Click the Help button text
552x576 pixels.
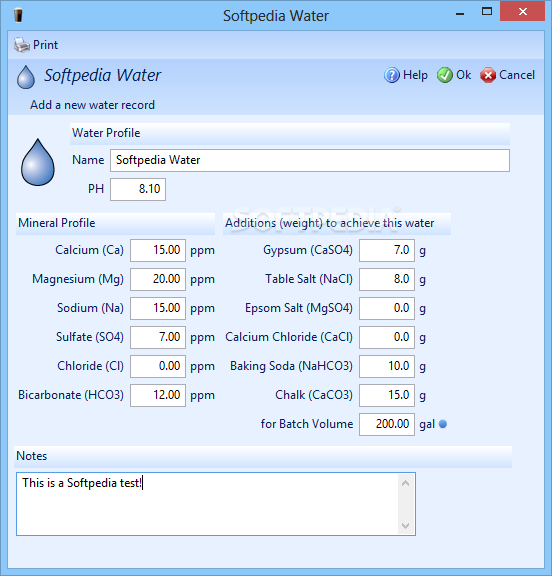coord(415,75)
